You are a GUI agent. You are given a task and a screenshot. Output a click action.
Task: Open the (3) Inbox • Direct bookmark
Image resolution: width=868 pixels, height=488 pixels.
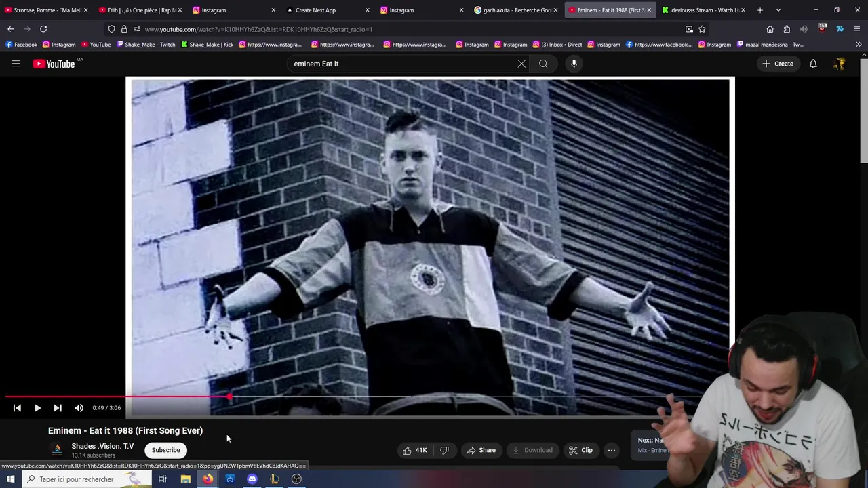557,45
